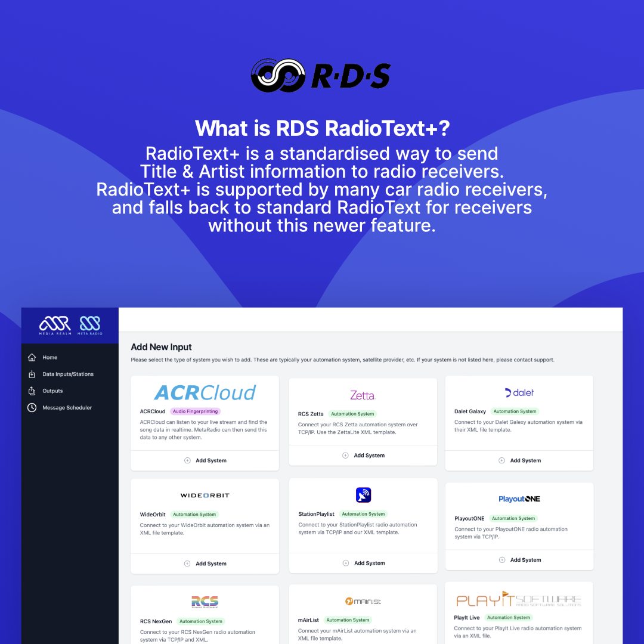Click the Media Realm logo
The height and width of the screenshot is (644, 644).
tap(55, 326)
